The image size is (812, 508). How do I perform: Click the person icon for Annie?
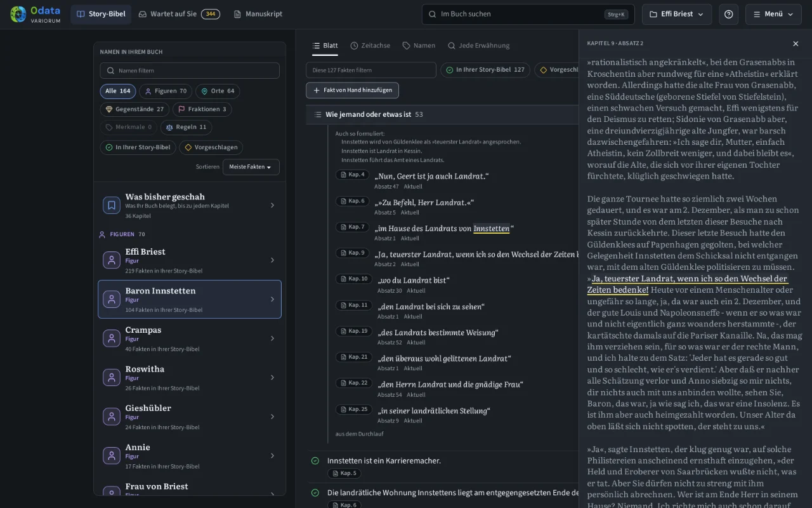112,456
